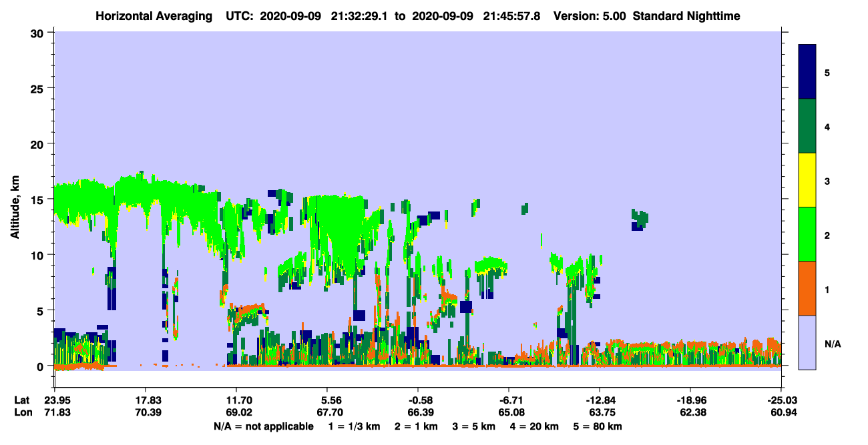This screenshot has width=868, height=445.
Task: Click the orange colorbar segment labeled 1
Action: point(807,288)
